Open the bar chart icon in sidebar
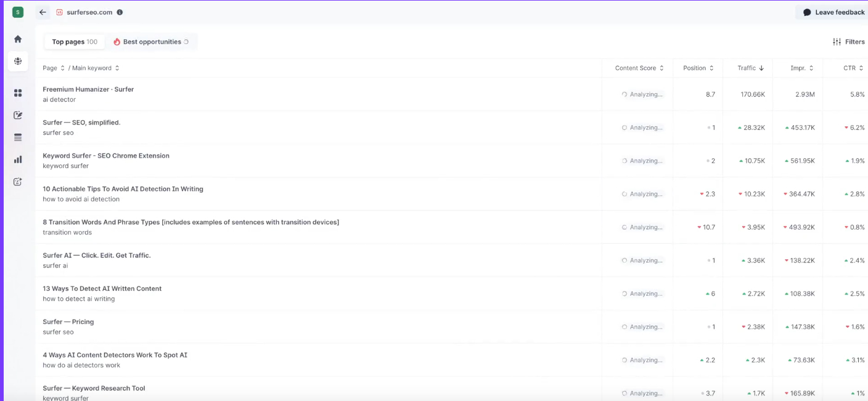 18,160
